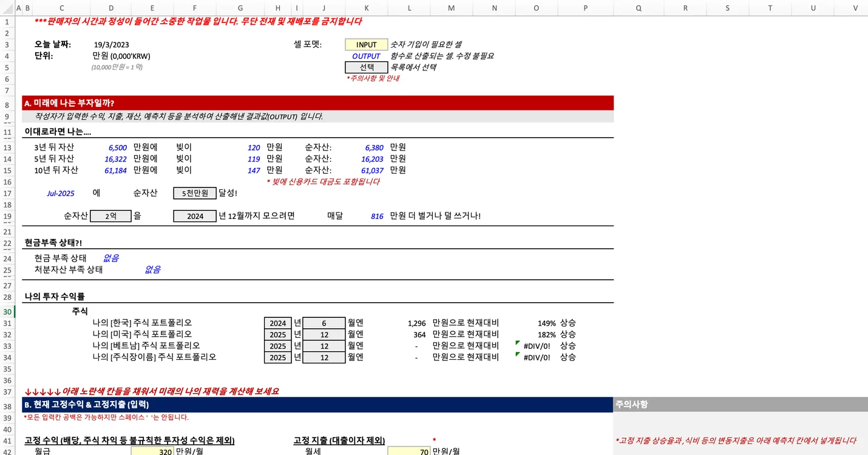Select the #DIV/0! error in the 주식장이름 row
The width and height of the screenshot is (868, 455).
pyautogui.click(x=537, y=358)
